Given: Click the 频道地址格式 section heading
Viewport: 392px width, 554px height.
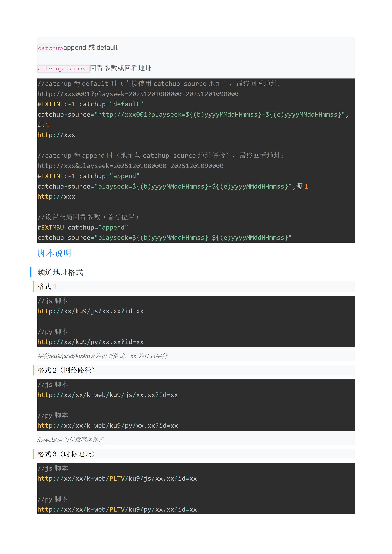Looking at the screenshot, I should click(60, 272).
